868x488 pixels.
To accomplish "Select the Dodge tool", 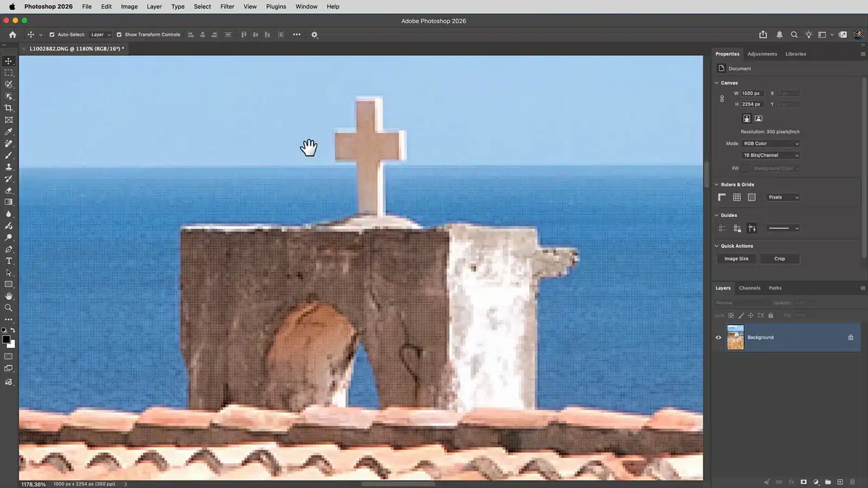I will click(9, 237).
